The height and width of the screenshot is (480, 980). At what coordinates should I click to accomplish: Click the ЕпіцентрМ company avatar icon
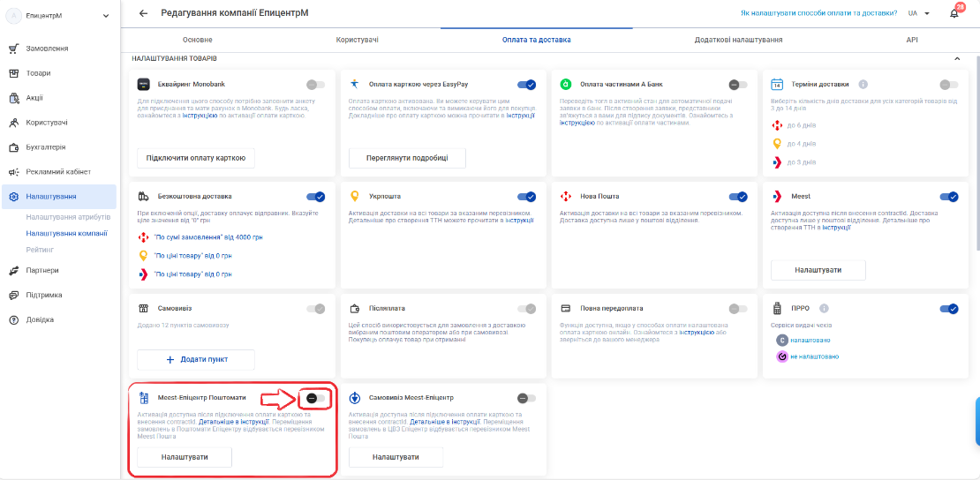pos(14,16)
